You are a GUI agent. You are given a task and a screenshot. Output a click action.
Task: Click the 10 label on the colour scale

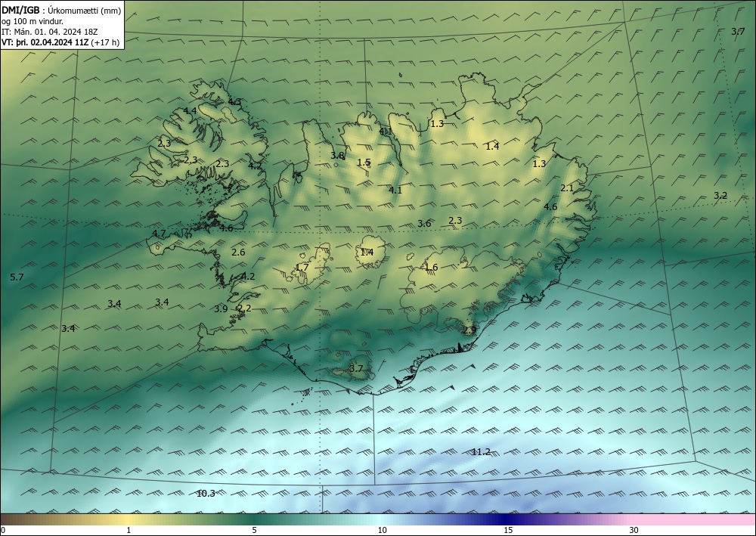tap(382, 531)
